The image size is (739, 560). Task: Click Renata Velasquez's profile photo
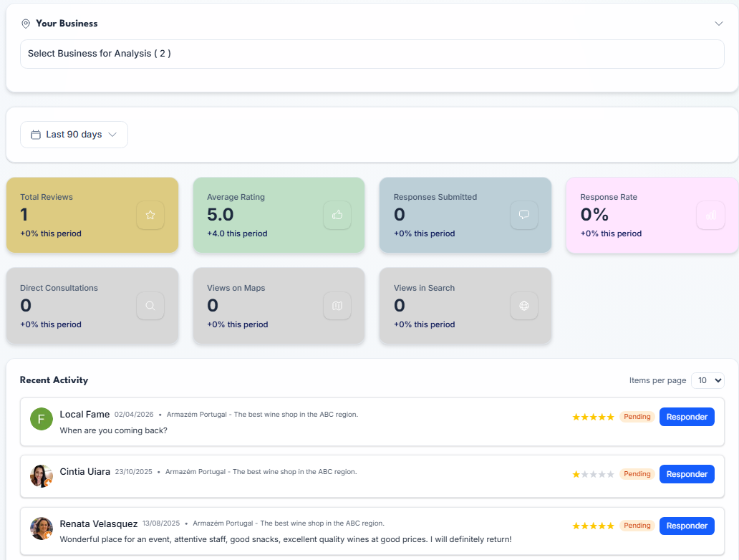pos(42,528)
